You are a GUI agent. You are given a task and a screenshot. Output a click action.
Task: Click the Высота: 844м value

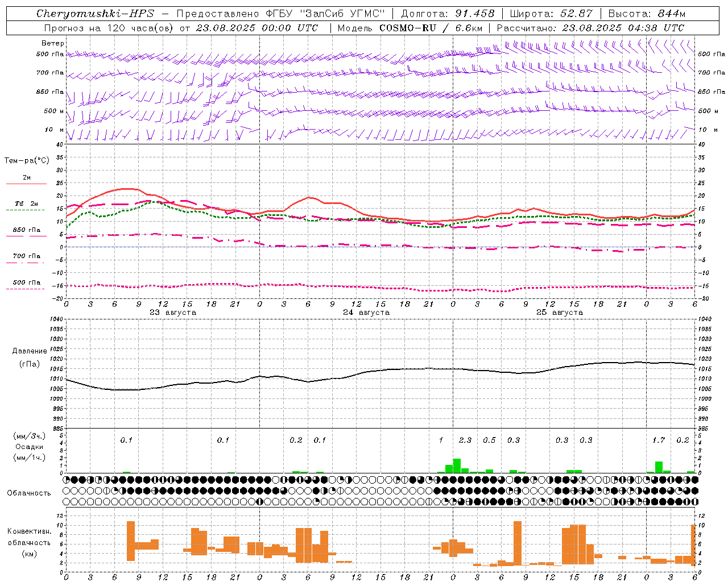pos(647,14)
